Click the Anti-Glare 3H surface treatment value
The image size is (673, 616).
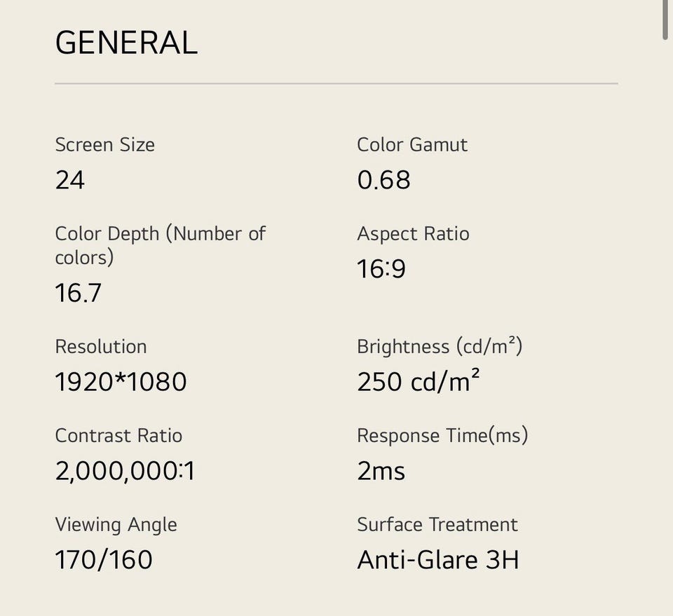[x=438, y=560]
